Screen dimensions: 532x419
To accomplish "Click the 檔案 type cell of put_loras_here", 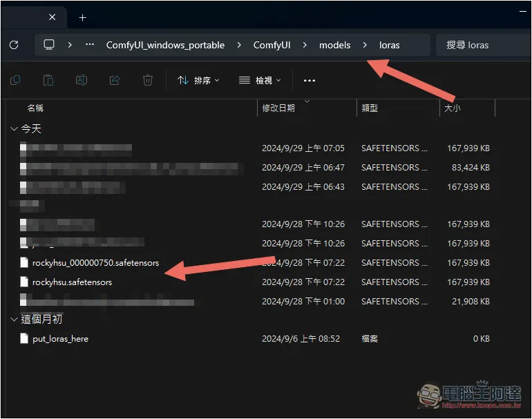I will point(370,339).
